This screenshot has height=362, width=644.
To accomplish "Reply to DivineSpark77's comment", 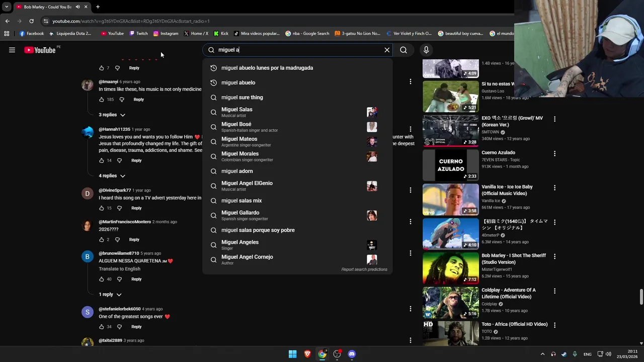I will [x=136, y=208].
